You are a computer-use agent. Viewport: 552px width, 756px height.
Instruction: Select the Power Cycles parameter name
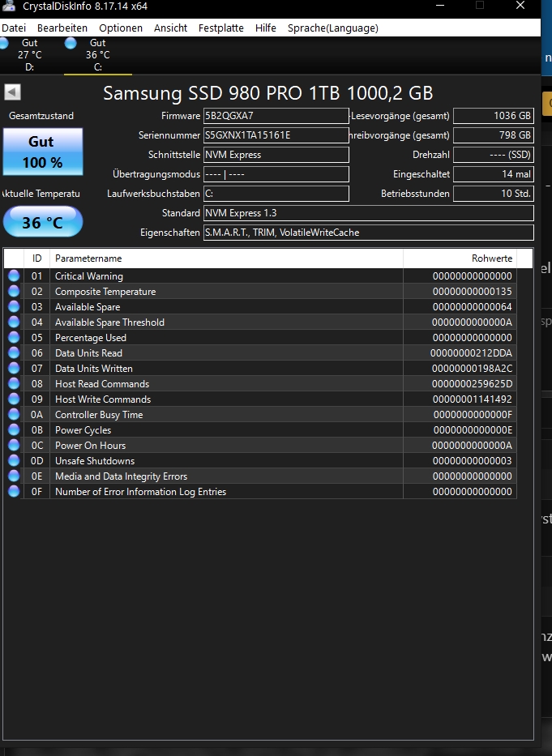click(x=83, y=430)
